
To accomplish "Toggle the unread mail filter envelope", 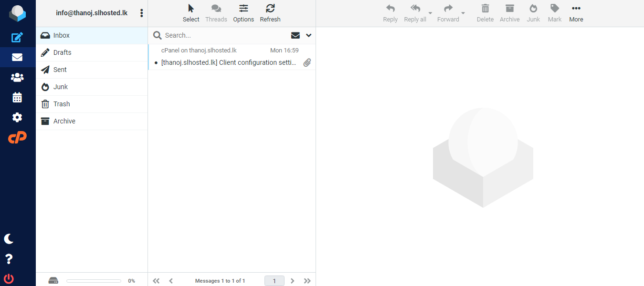I will (x=296, y=35).
